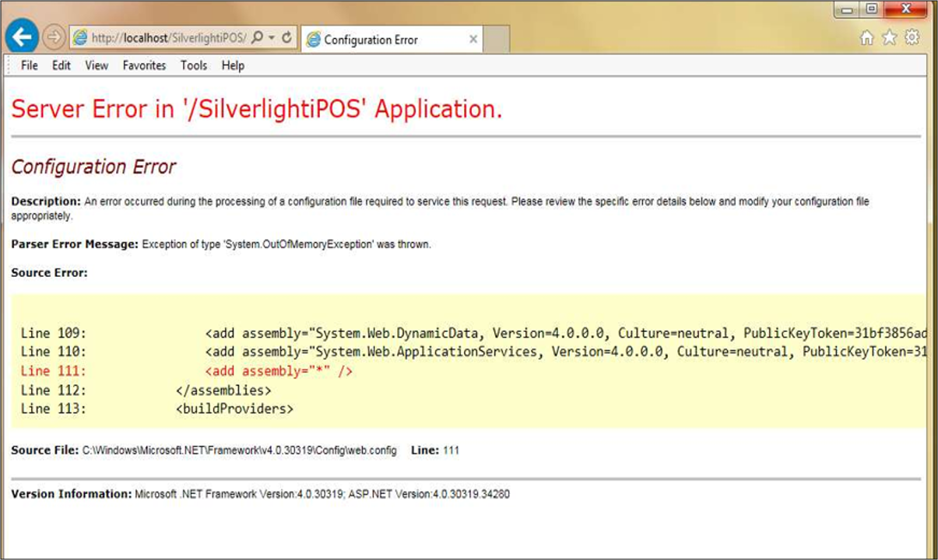Click the 'System.OutOfMemoryException' message text

point(286,244)
